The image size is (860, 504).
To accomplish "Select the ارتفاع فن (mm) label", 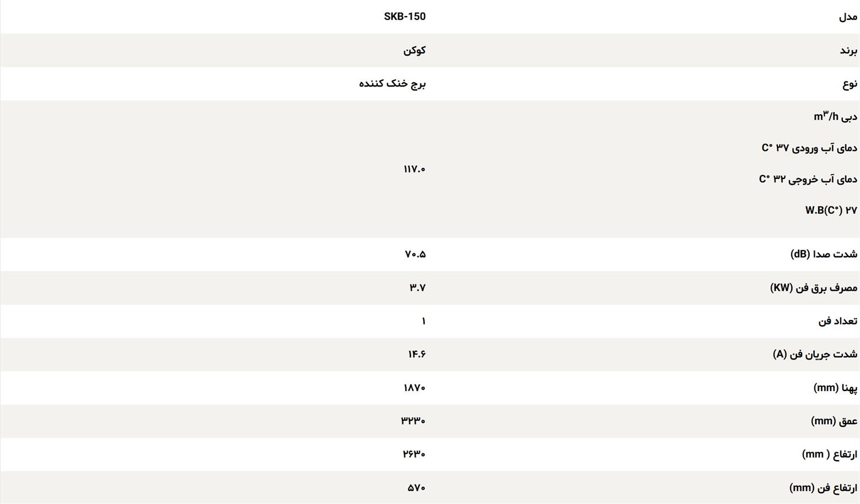I will [823, 488].
